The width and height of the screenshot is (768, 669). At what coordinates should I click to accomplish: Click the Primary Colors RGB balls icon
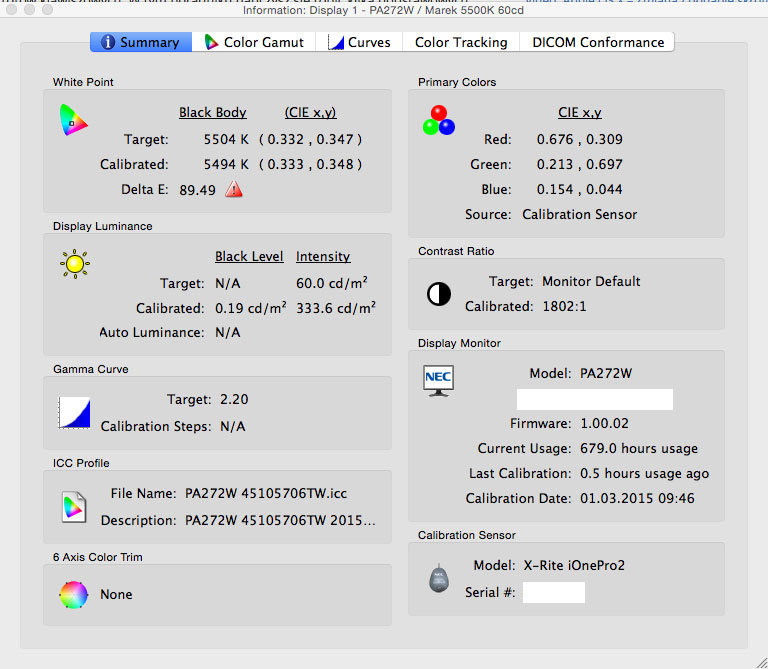(439, 120)
